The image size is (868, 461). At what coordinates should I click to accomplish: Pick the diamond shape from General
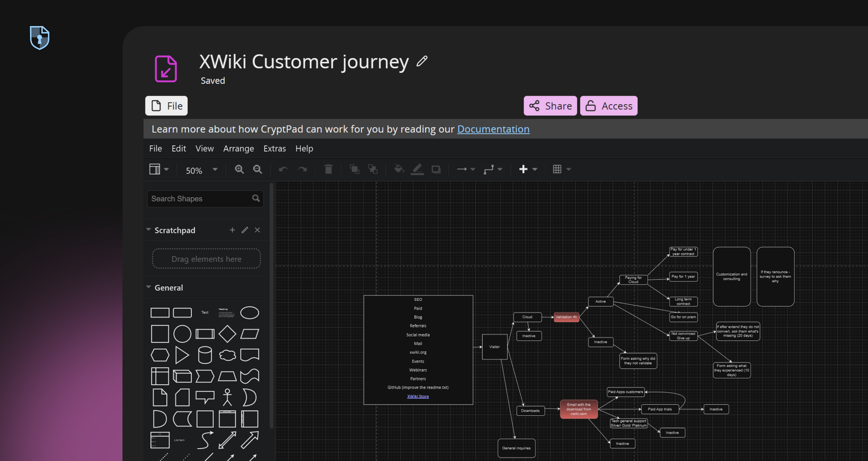pyautogui.click(x=227, y=334)
